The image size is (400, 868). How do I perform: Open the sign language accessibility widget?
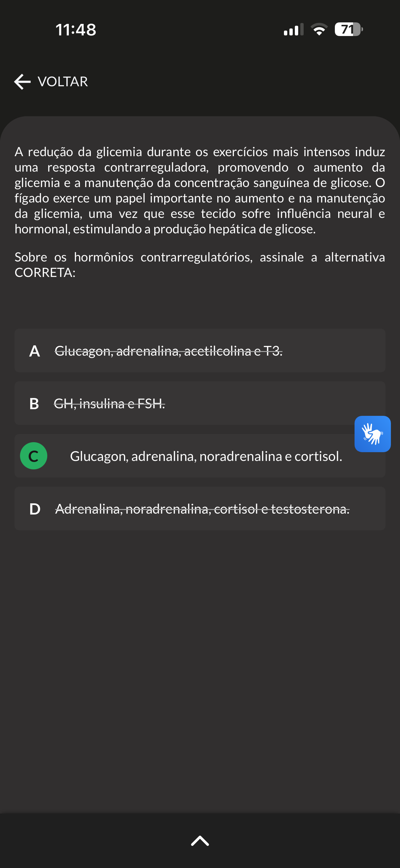coord(372,434)
